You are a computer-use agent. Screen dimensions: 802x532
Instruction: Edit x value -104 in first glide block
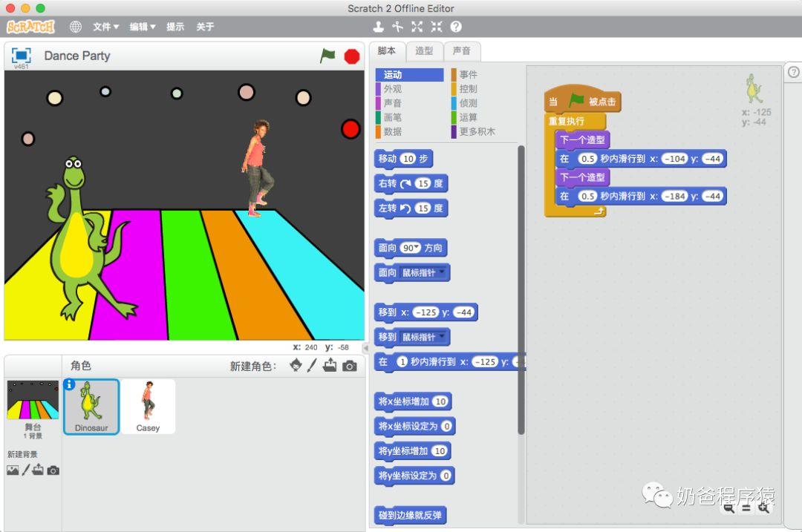click(x=674, y=159)
